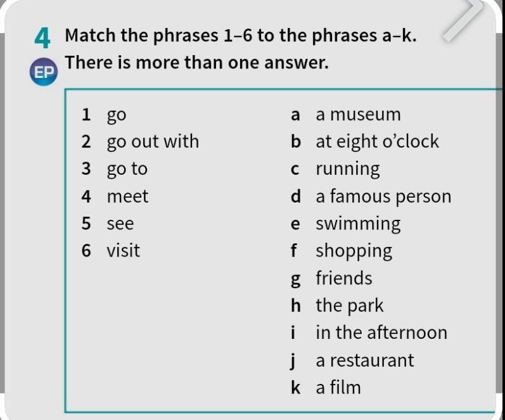The height and width of the screenshot is (420, 505).
Task: Click the teal exercise number 4
Action: pyautogui.click(x=42, y=37)
